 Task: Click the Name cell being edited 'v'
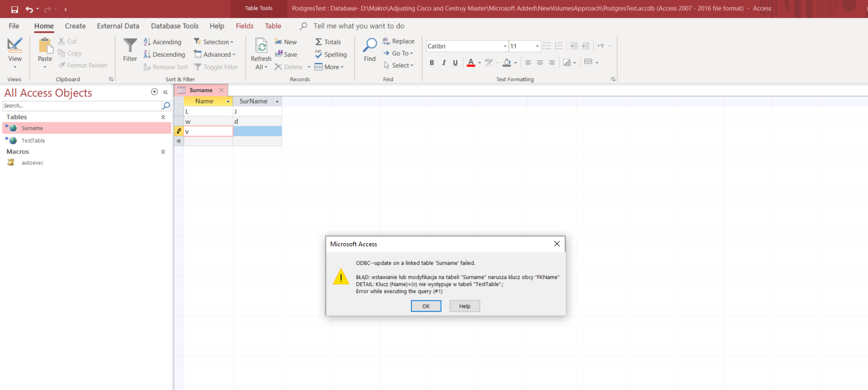click(208, 131)
